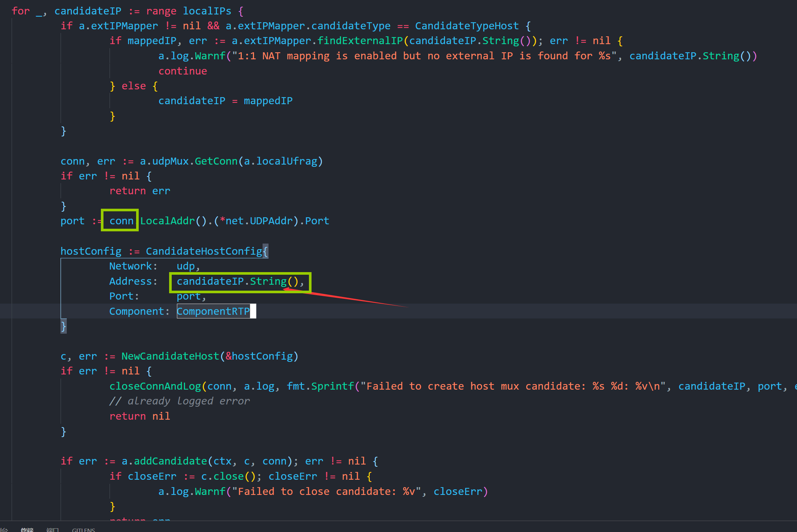This screenshot has width=797, height=532.
Task: Click the closeConnAndLog function name
Action: coord(155,386)
